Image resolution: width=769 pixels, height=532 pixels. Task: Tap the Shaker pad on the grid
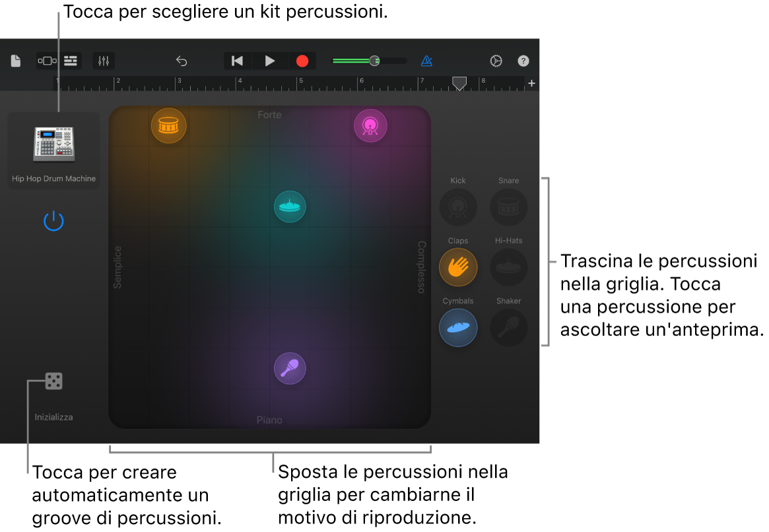pyautogui.click(x=290, y=368)
